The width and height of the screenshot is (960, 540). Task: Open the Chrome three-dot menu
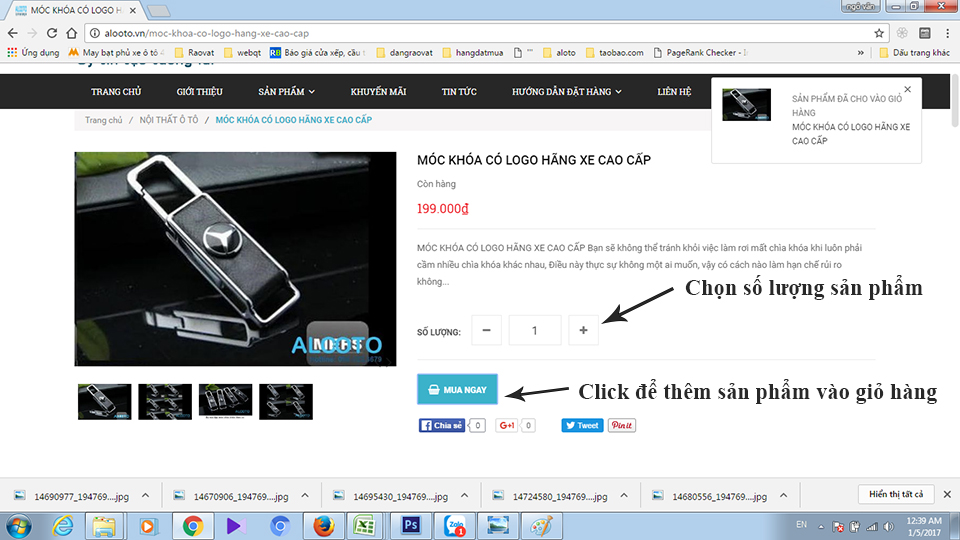tap(947, 33)
